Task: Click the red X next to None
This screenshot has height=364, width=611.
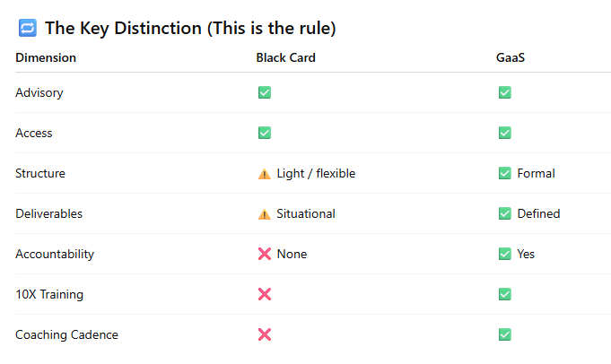Action: [x=265, y=254]
